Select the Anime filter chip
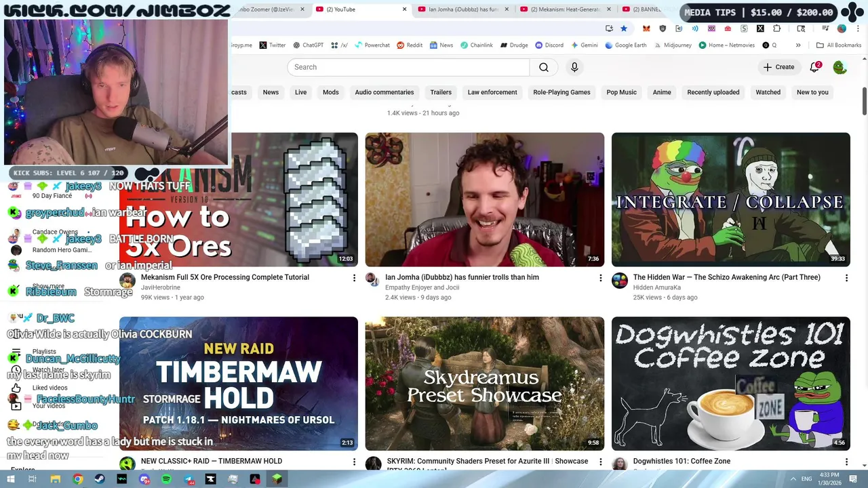This screenshot has width=868, height=488. 662,92
